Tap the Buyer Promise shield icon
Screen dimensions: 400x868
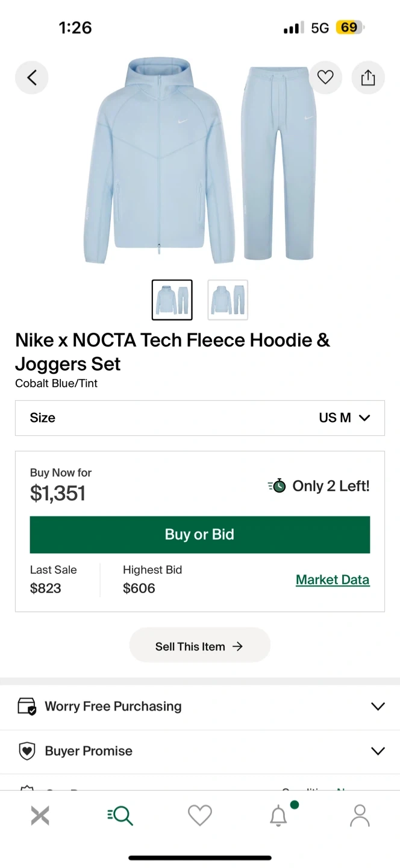pos(27,751)
